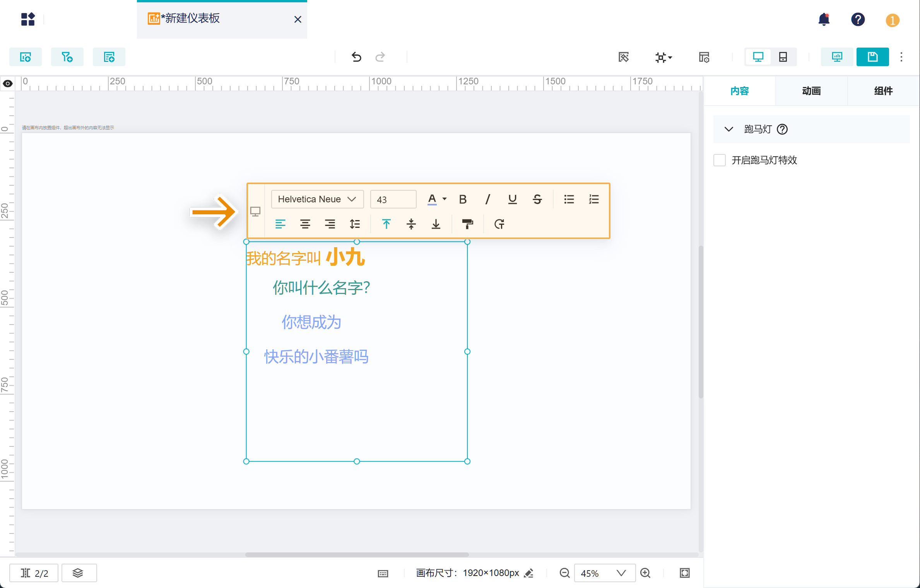Enable the 开启跑马灯特效 checkbox
920x588 pixels.
pos(719,160)
